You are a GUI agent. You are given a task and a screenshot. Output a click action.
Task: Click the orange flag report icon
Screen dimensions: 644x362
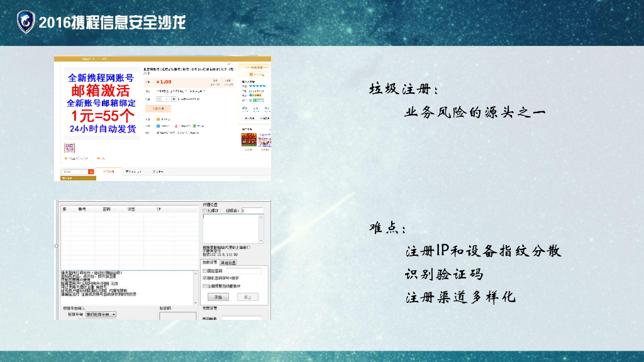tap(98, 158)
